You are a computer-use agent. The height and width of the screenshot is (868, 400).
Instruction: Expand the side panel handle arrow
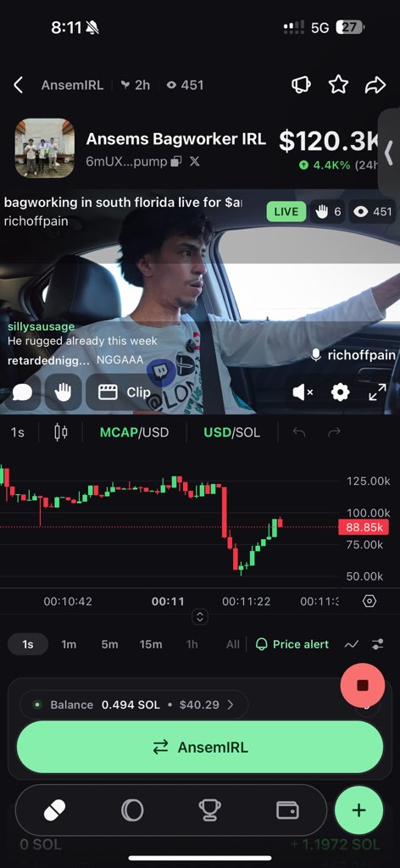coord(389,151)
